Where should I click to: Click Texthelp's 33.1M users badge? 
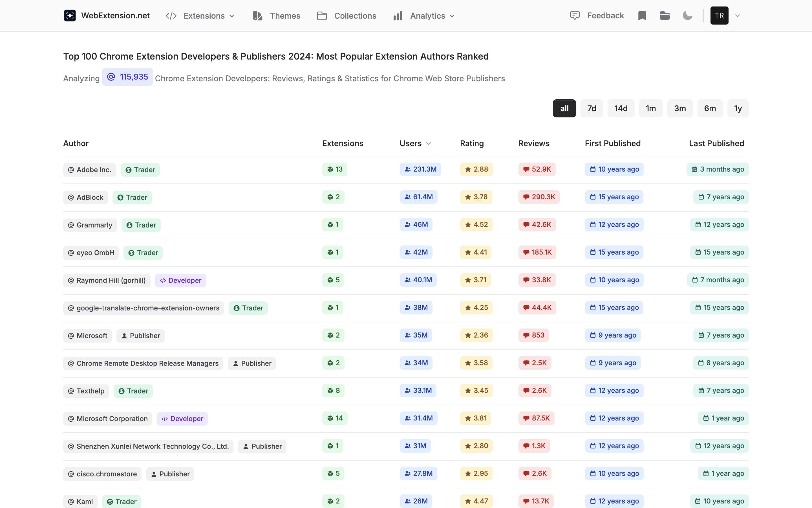coord(418,390)
